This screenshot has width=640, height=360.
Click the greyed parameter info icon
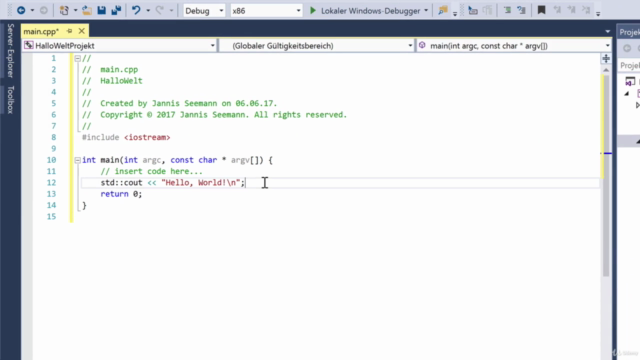488,11
